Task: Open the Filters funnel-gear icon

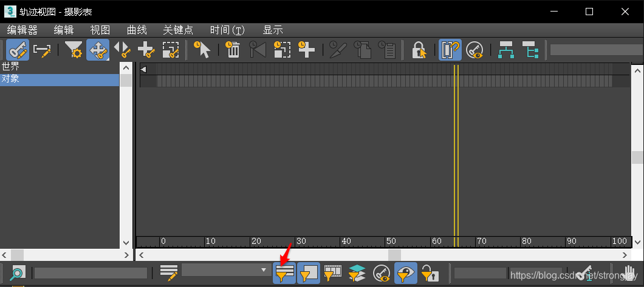Action: [x=74, y=50]
